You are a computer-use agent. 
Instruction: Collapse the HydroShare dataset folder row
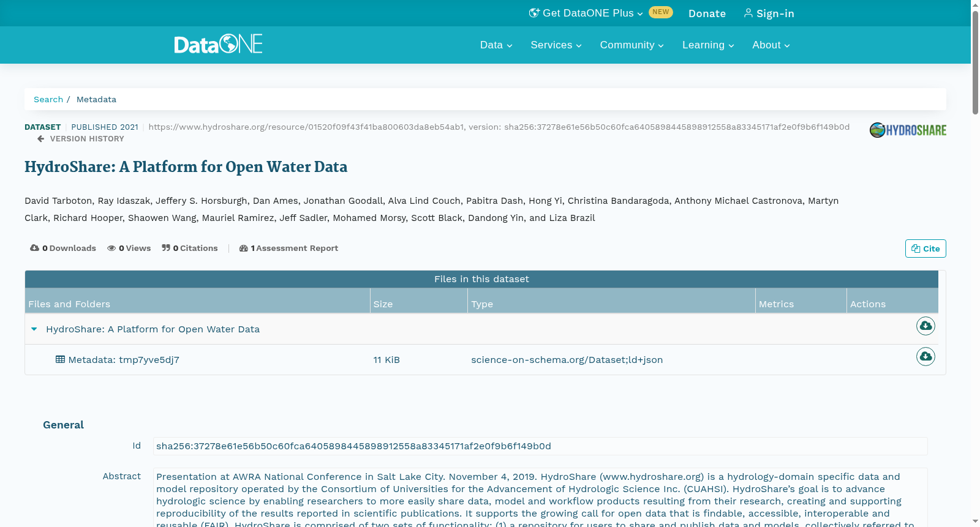[x=34, y=329]
